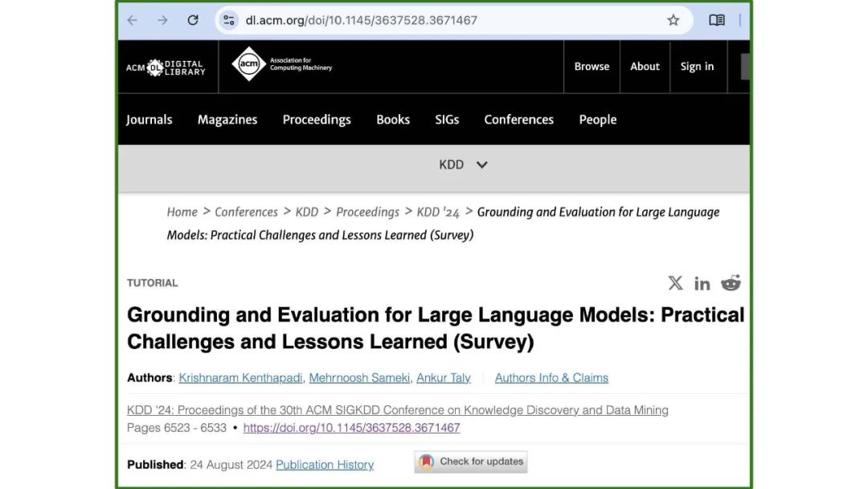Viewport: 868px width, 489px height.
Task: Click Sign in
Action: pyautogui.click(x=697, y=67)
